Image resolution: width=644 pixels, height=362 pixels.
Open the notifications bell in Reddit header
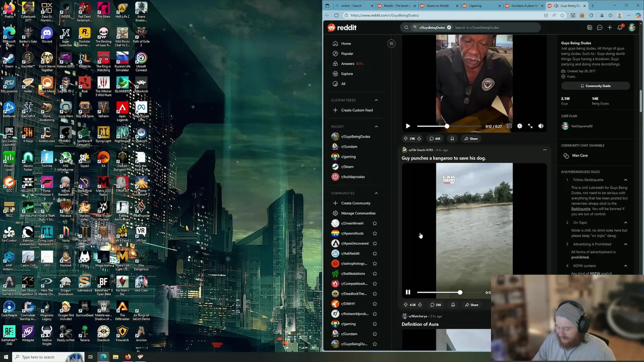coord(620,28)
